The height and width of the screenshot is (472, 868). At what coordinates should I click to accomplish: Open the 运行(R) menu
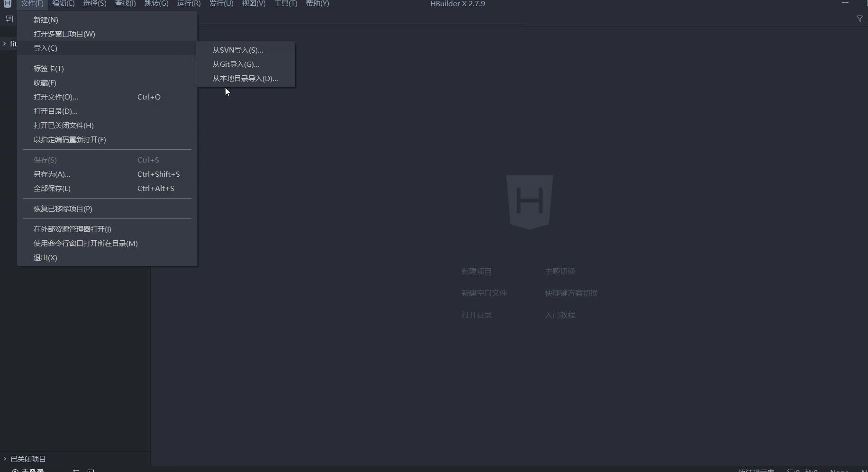[x=189, y=4]
